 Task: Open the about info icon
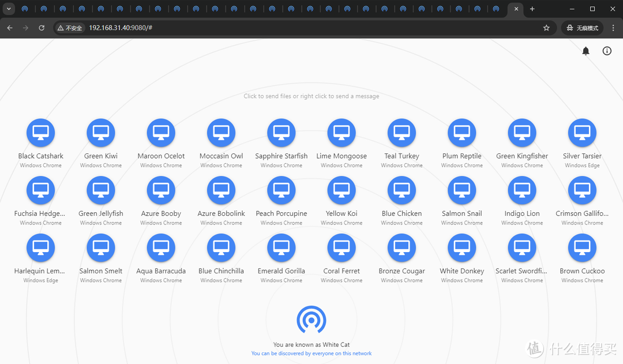click(607, 51)
